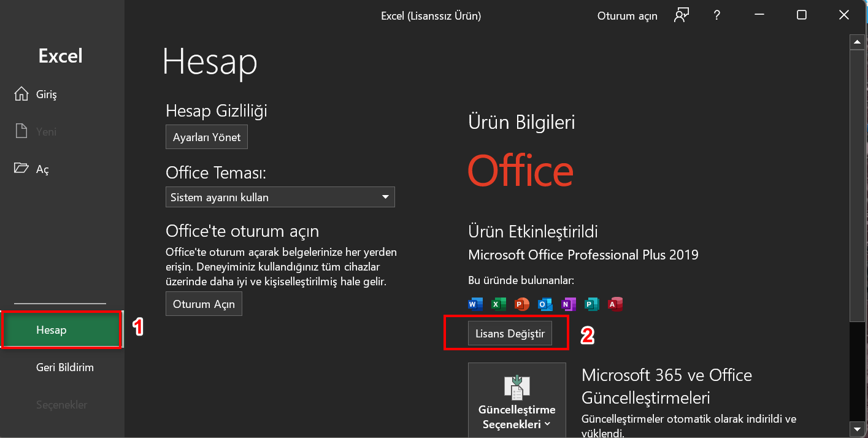Close the Excel window
Screen dimensions: 868x438
(x=845, y=16)
